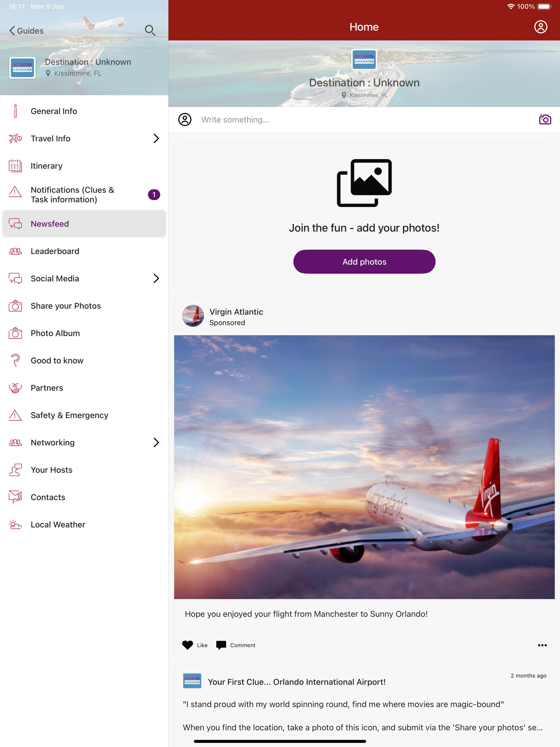Open the post options ellipsis menu
The height and width of the screenshot is (747, 560).
coord(542,645)
